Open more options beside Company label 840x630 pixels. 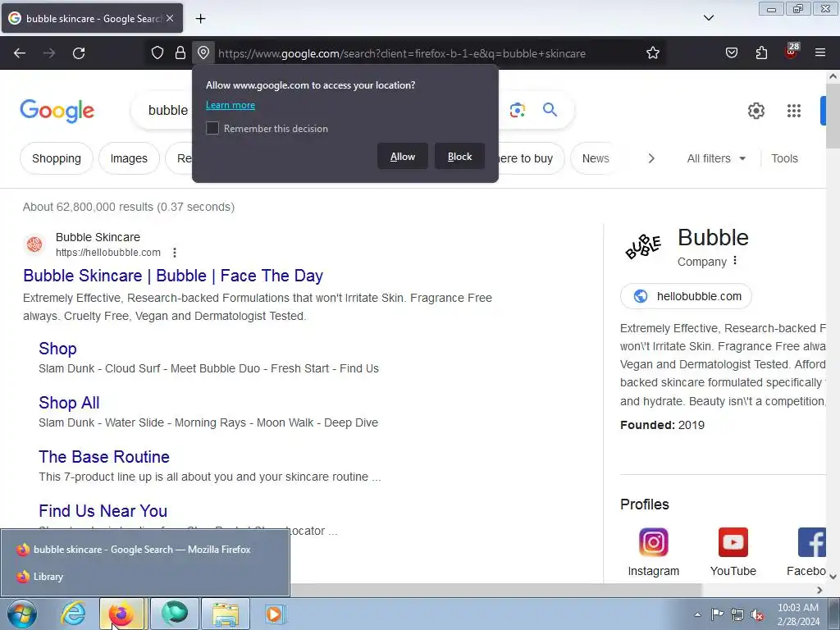click(735, 260)
